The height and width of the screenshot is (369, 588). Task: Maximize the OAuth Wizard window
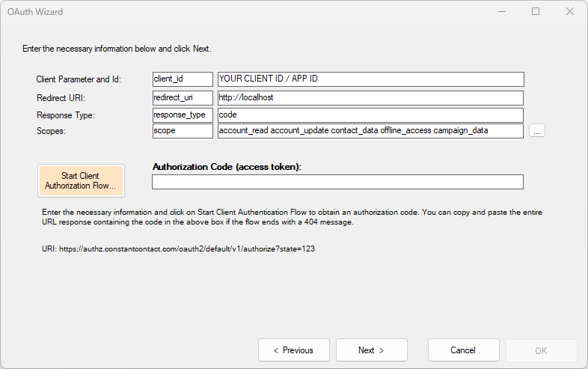tap(536, 11)
